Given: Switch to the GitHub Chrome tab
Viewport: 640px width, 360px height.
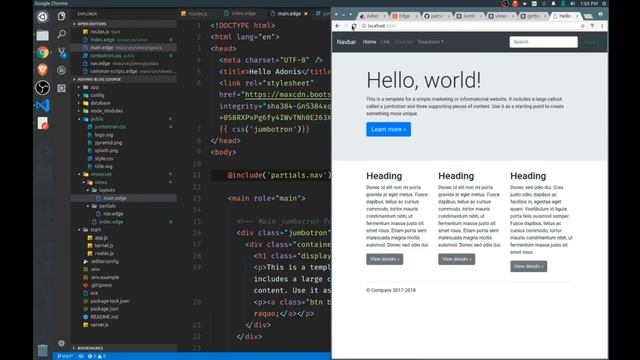Looking at the screenshot, I should [x=437, y=16].
